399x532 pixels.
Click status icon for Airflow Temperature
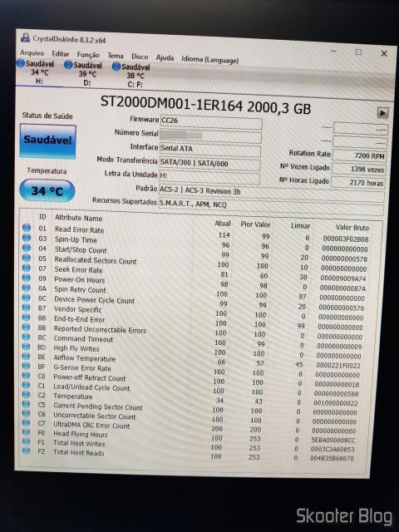[26, 357]
